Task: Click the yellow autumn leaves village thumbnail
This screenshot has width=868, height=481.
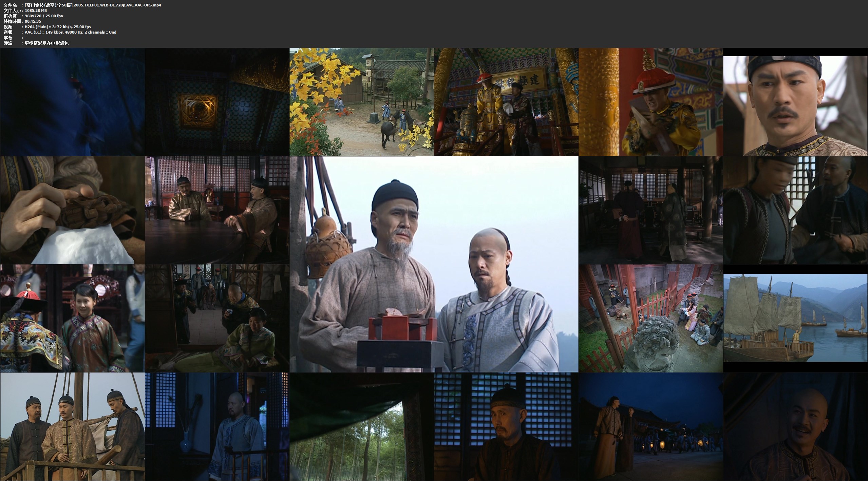Action: pos(361,102)
